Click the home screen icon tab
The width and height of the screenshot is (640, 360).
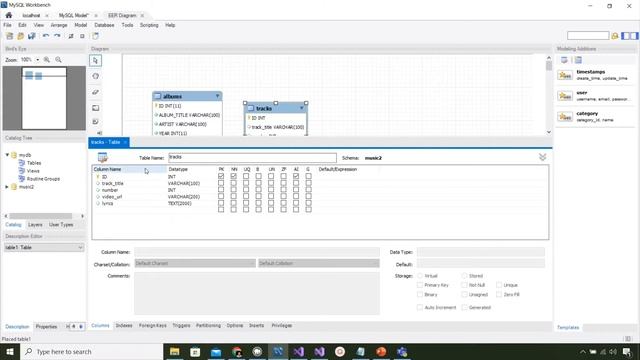(x=9, y=15)
